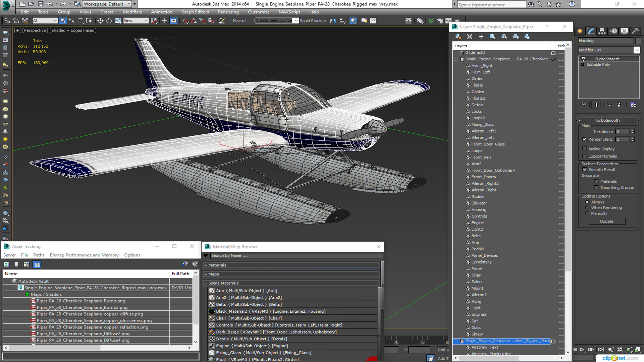Expand Materials group in Material Browser

pyautogui.click(x=206, y=265)
